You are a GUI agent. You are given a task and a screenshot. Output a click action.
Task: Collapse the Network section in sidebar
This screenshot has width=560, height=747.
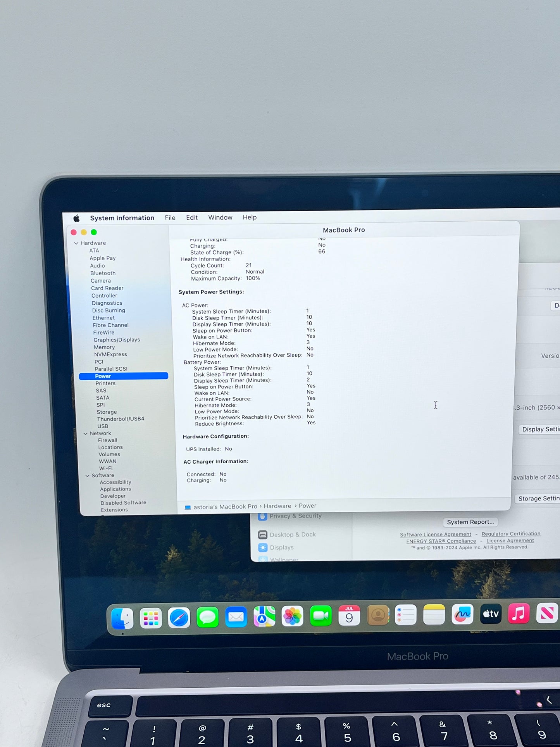coord(85,434)
